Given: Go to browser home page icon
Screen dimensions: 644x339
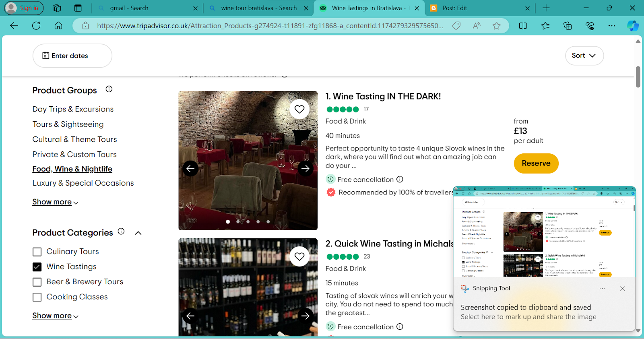Looking at the screenshot, I should pos(58,26).
